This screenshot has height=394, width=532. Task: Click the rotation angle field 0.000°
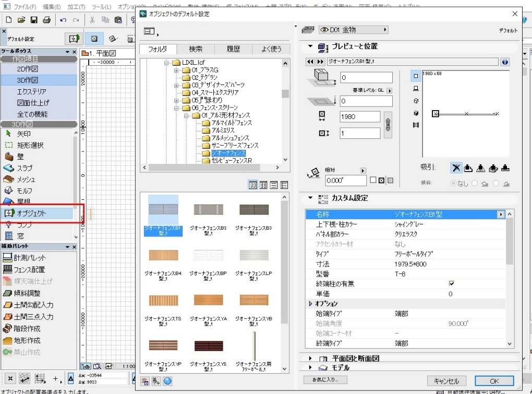[345, 180]
